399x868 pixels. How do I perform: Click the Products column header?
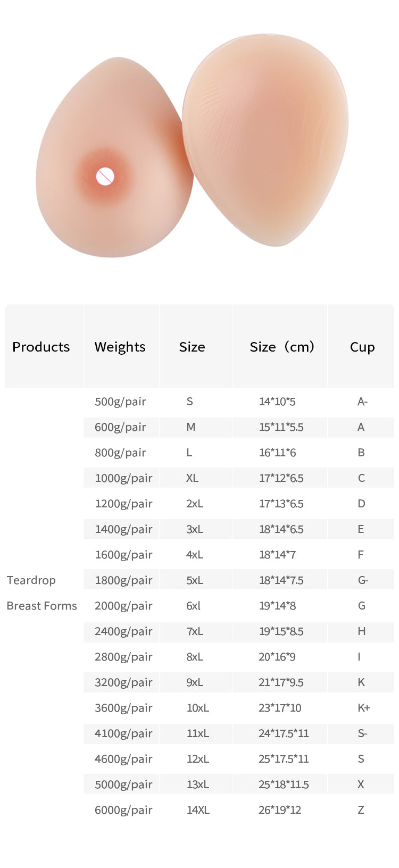tap(41, 347)
